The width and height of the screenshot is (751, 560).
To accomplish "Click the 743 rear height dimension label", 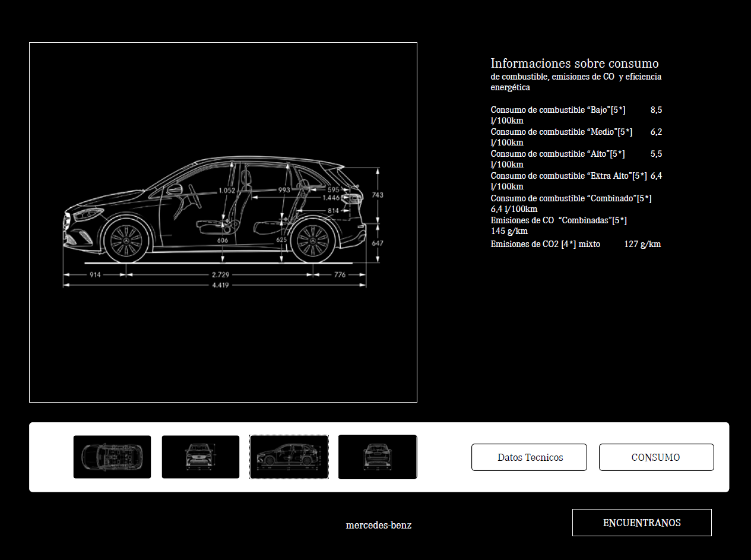I will pos(378,195).
